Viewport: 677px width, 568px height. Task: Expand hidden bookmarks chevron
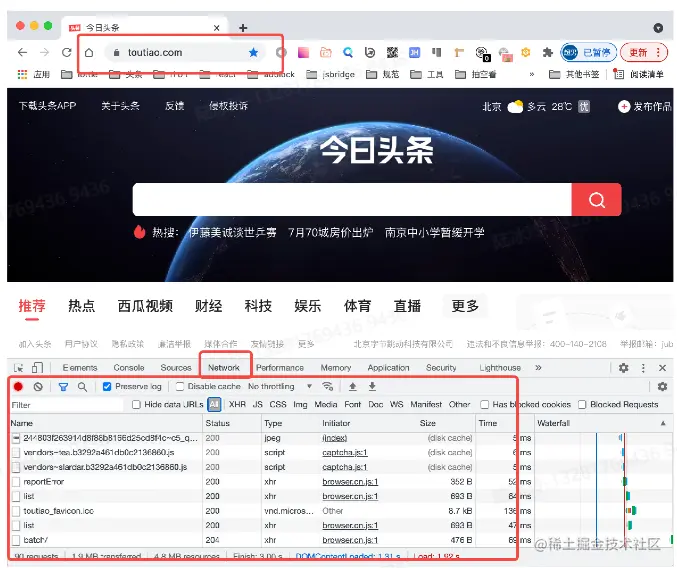point(532,75)
